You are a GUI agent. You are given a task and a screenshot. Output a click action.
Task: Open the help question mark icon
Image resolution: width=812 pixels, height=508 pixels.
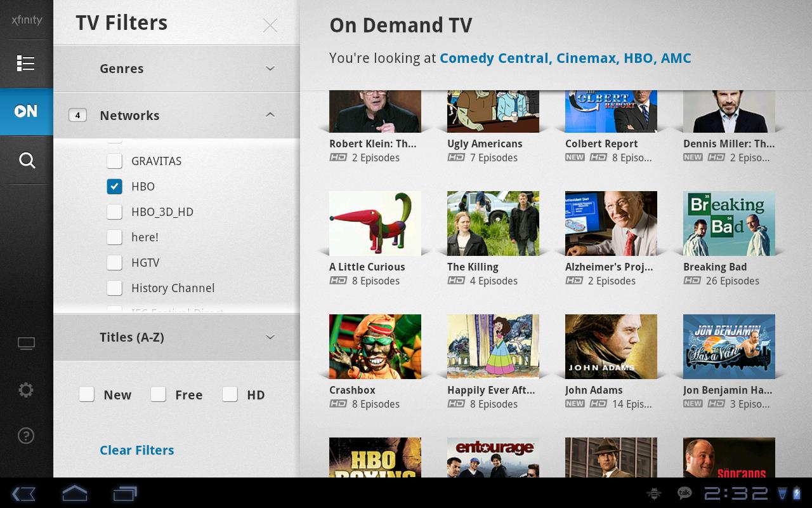tap(26, 436)
